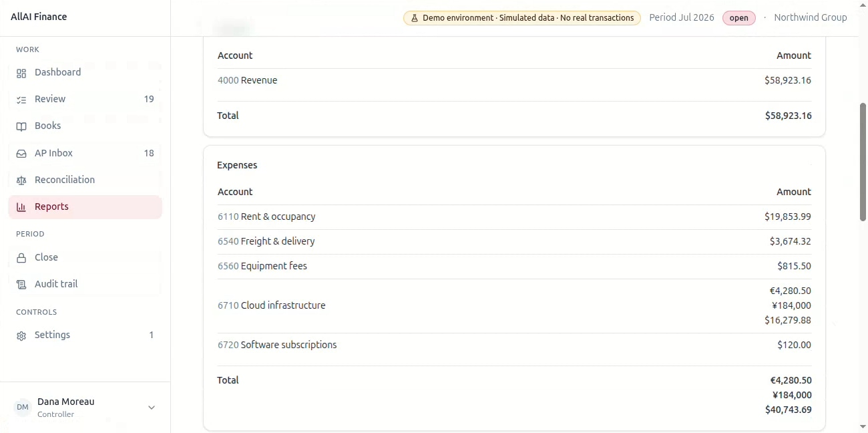868x433 pixels.
Task: Click the Books open-book icon
Action: 21,126
